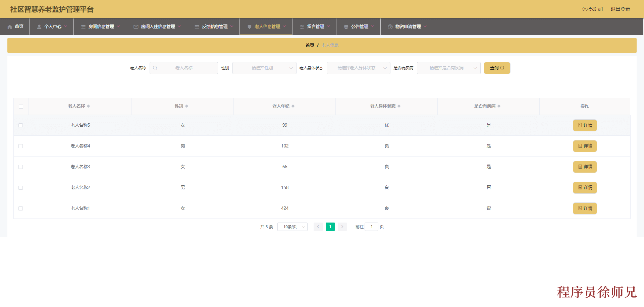The image size is (644, 307).
Task: Check the checkbox for 老人名称1 row
Action: pos(21,208)
